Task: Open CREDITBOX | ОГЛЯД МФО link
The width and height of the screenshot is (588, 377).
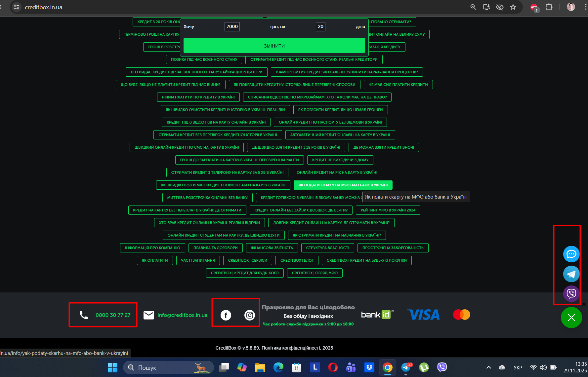Action: tap(315, 273)
